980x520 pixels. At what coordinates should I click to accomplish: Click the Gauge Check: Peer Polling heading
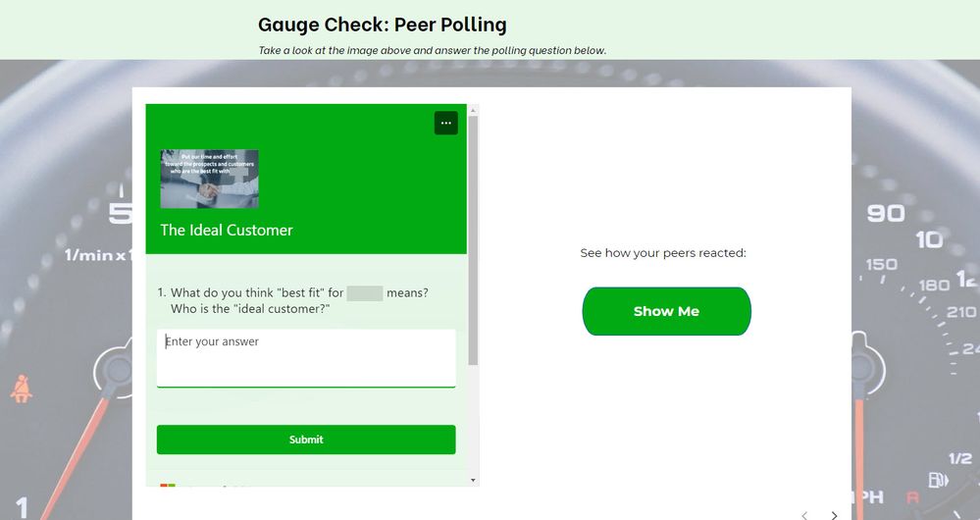[383, 25]
